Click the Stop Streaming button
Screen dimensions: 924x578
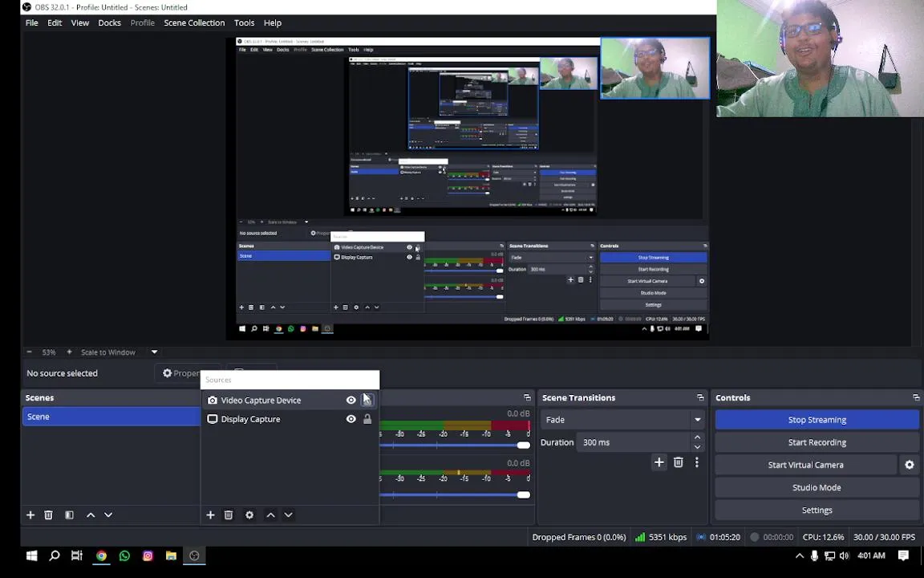(x=817, y=419)
